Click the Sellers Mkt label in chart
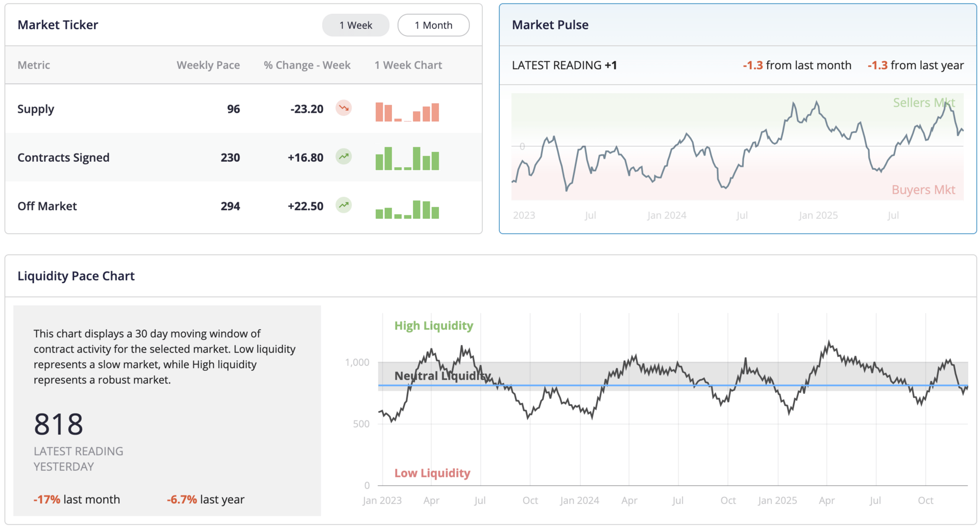This screenshot has width=980, height=529. [923, 103]
